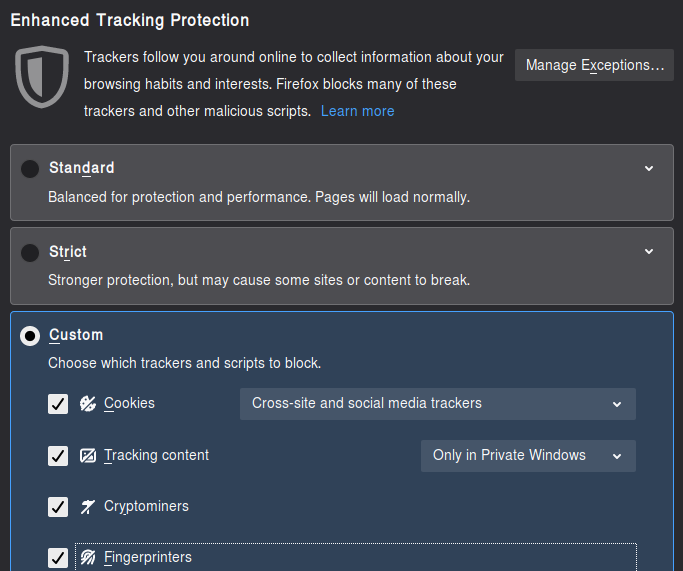Viewport: 683px width, 571px height.
Task: Uncheck the Cookies checkbox
Action: (x=58, y=404)
